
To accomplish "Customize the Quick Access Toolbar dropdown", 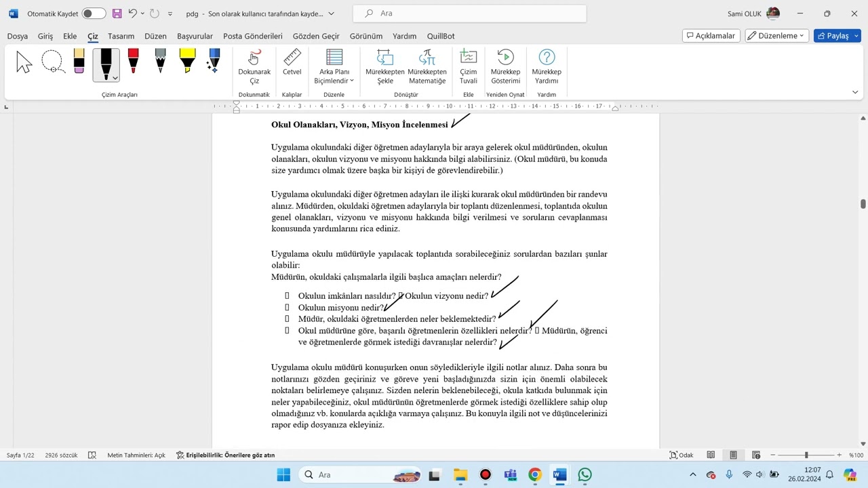I will [170, 14].
